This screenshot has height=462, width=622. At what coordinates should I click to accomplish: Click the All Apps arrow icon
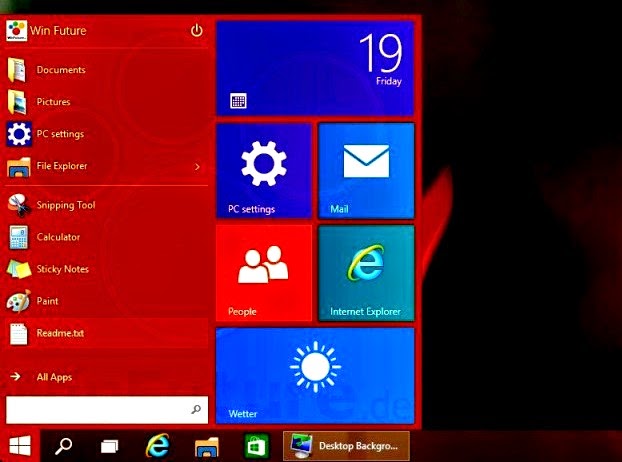point(15,376)
